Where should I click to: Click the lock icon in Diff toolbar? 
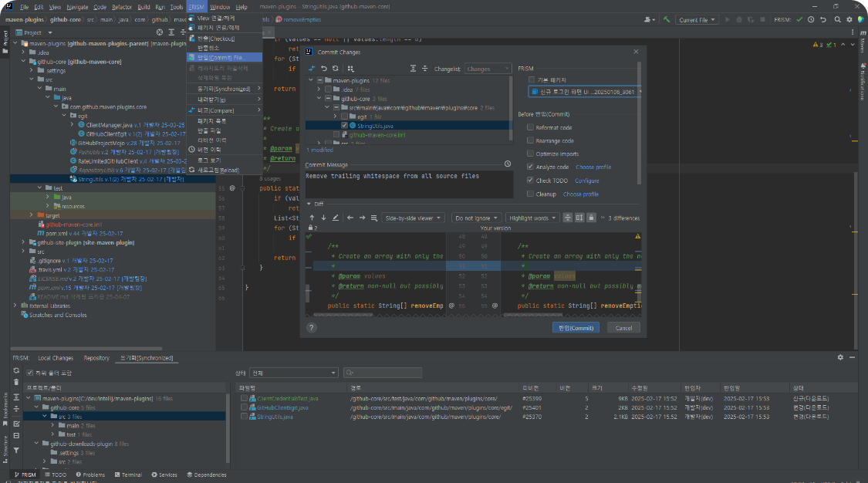coord(591,218)
